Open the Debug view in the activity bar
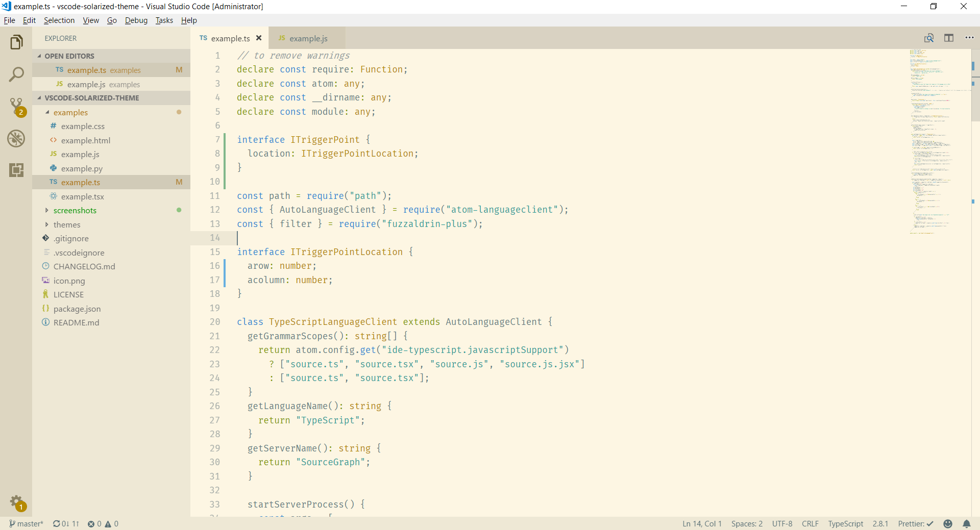The height and width of the screenshot is (530, 980). pyautogui.click(x=17, y=138)
